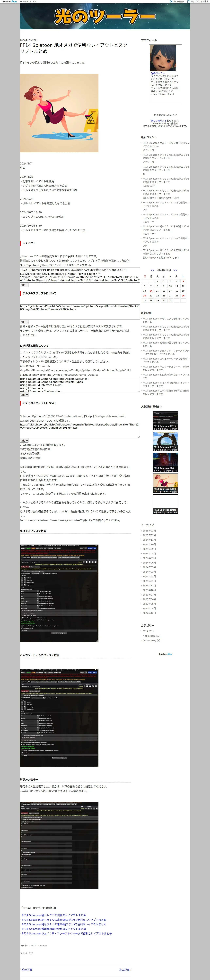Click the Dynamis Sigma script URL text area
Screen dimensions: 210x980
pos(80,430)
